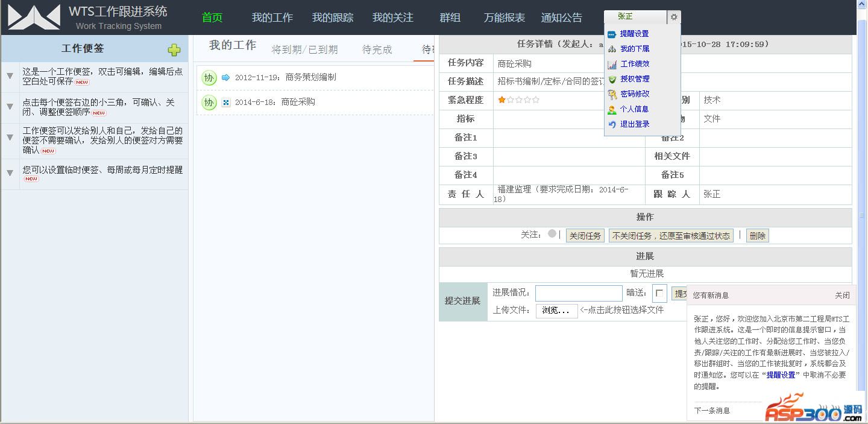
Task: Select 我的下属 hierarchy icon entry
Action: point(612,49)
